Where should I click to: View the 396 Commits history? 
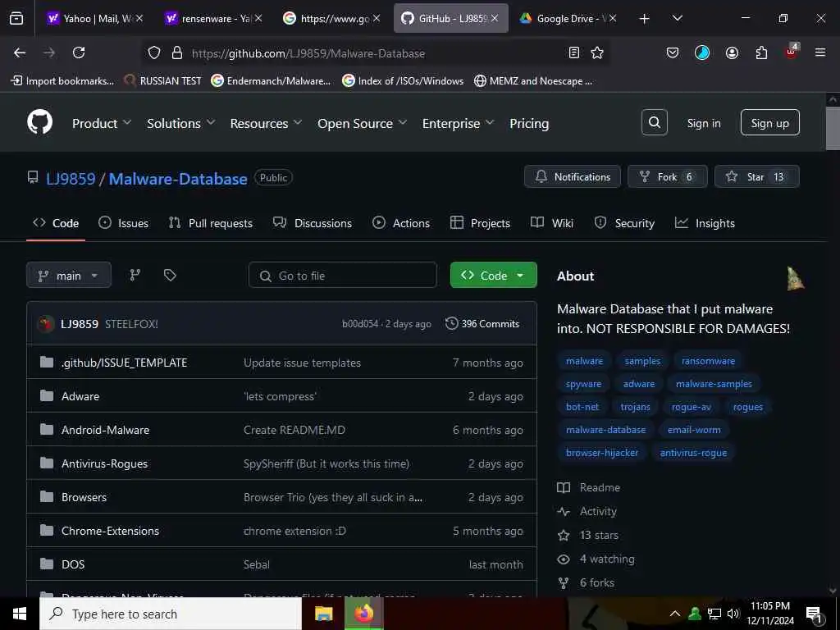pos(482,323)
